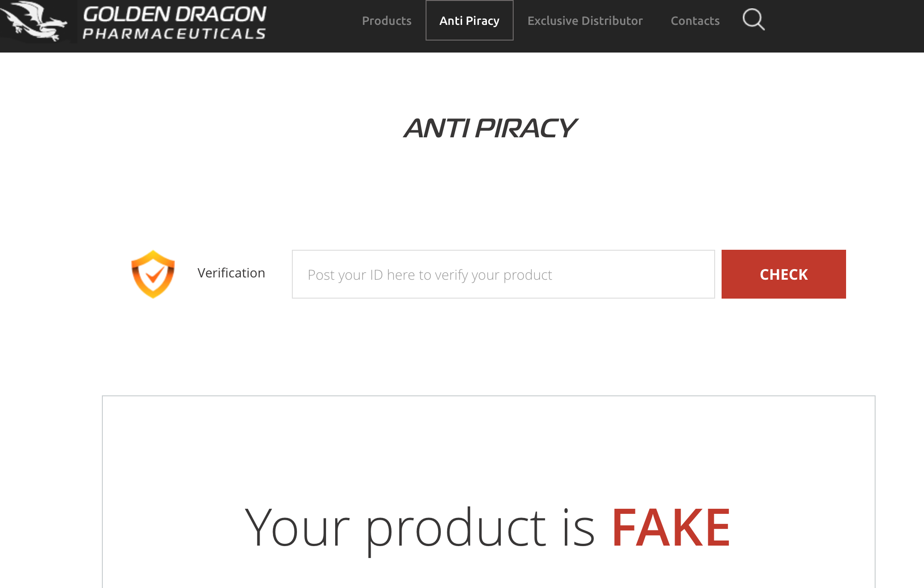924x588 pixels.
Task: Click the PHARMACEUTICALS logo subtitle
Action: click(174, 34)
